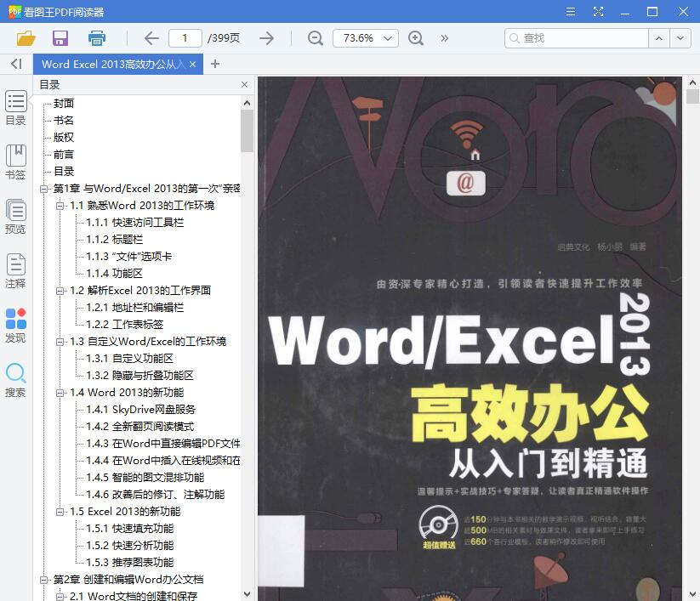This screenshot has width=700, height=601.
Task: Collapse section 1.3 自定义Word/Excel的工作环境
Action: pyautogui.click(x=60, y=343)
